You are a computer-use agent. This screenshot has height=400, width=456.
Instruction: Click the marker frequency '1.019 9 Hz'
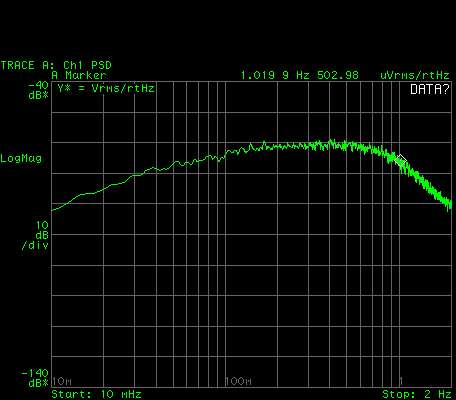(275, 75)
